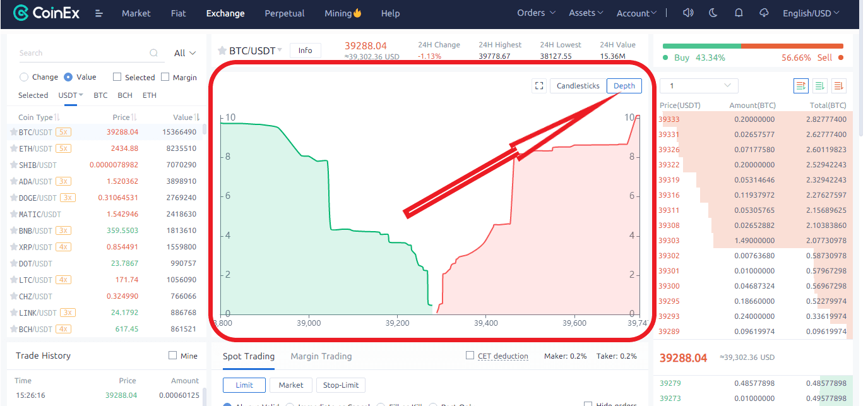Image resolution: width=868 pixels, height=406 pixels.
Task: Switch to the BCH market tab
Action: coord(125,95)
